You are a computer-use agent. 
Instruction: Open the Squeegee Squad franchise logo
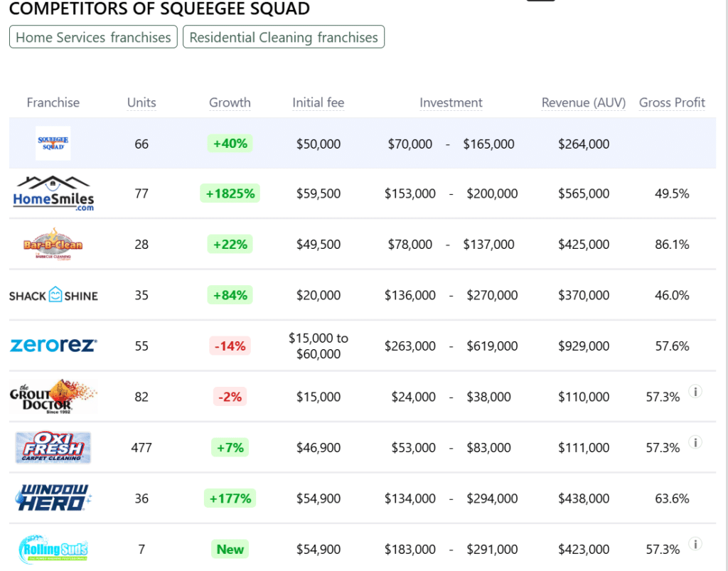coord(53,144)
